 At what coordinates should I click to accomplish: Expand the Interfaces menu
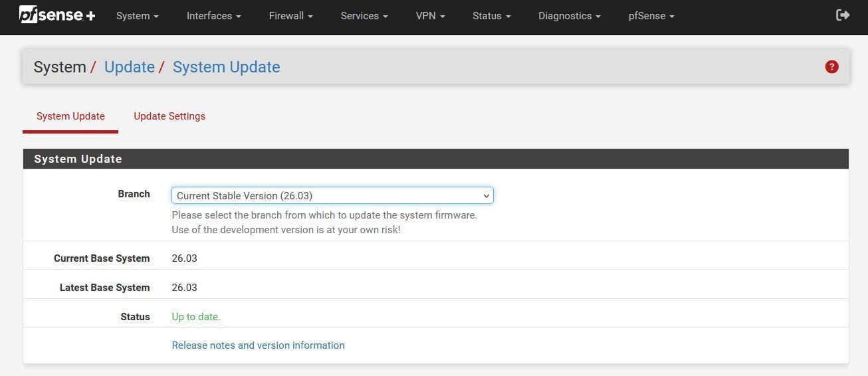[x=213, y=16]
